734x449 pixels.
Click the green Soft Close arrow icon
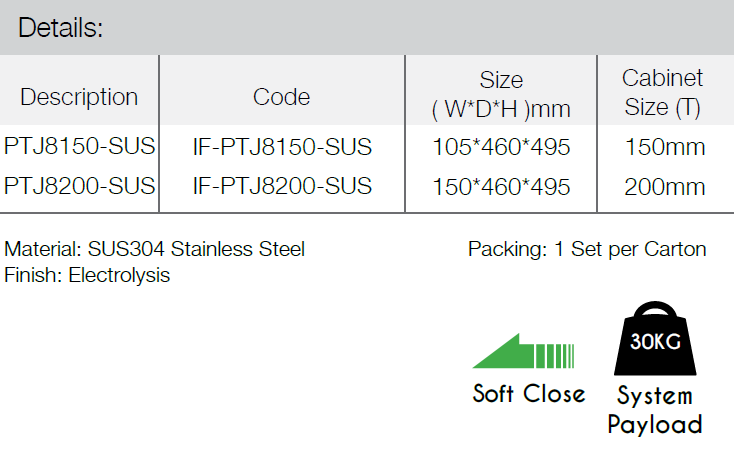tap(523, 351)
